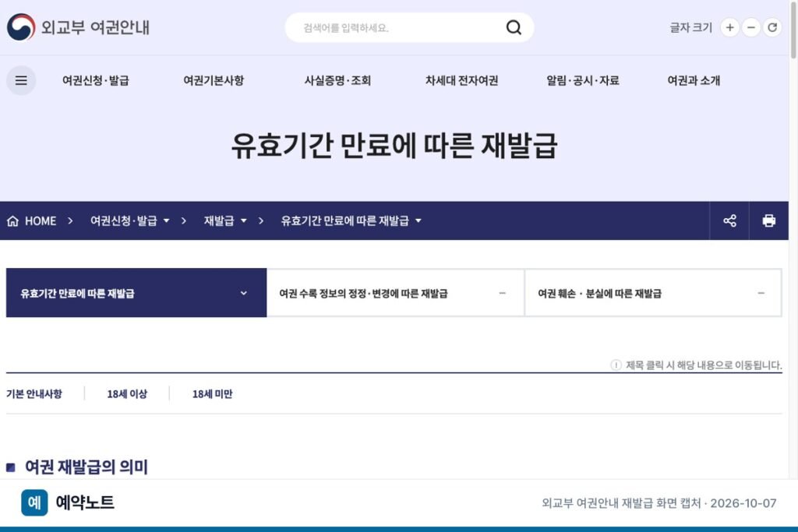Viewport: 798px width, 532px height.
Task: Open the 여권신청·발급 menu
Action: click(x=96, y=80)
